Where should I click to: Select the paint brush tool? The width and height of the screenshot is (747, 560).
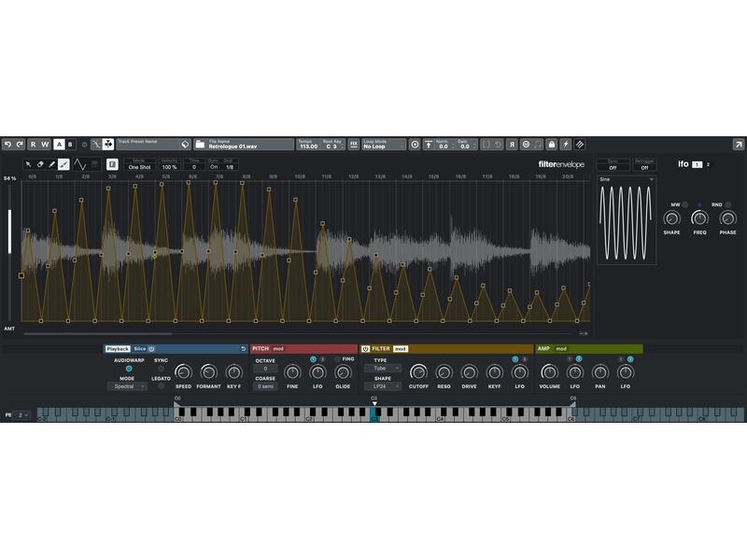click(x=63, y=164)
